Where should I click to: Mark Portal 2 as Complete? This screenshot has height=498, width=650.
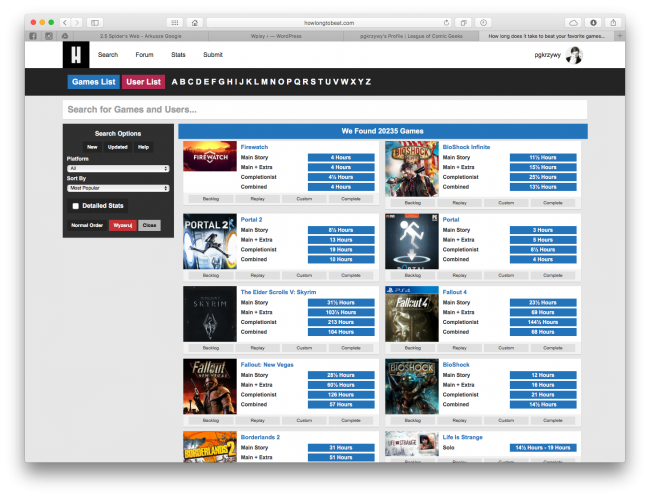pos(351,275)
